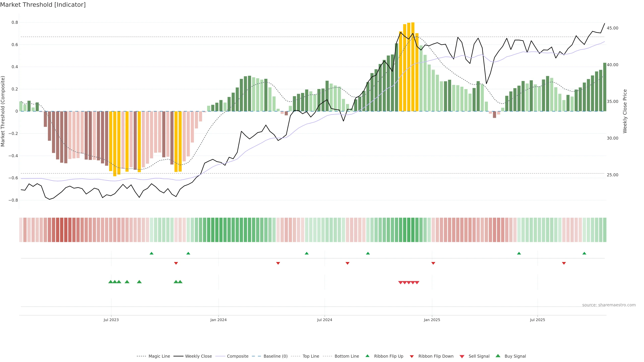Screen dimensions: 644x362
Task: Click the rightmost red Ribbon Flip Down marker
Action: click(564, 263)
